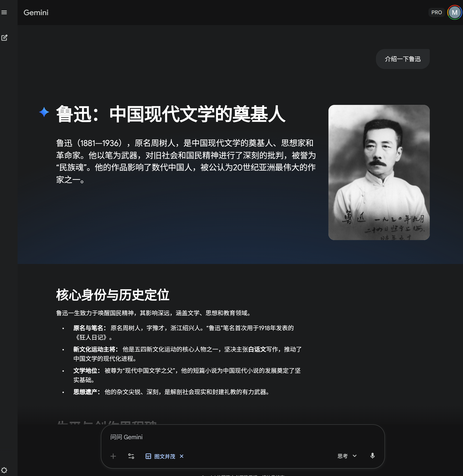Open the account menu via the M avatar
This screenshot has width=463, height=476.
point(454,12)
